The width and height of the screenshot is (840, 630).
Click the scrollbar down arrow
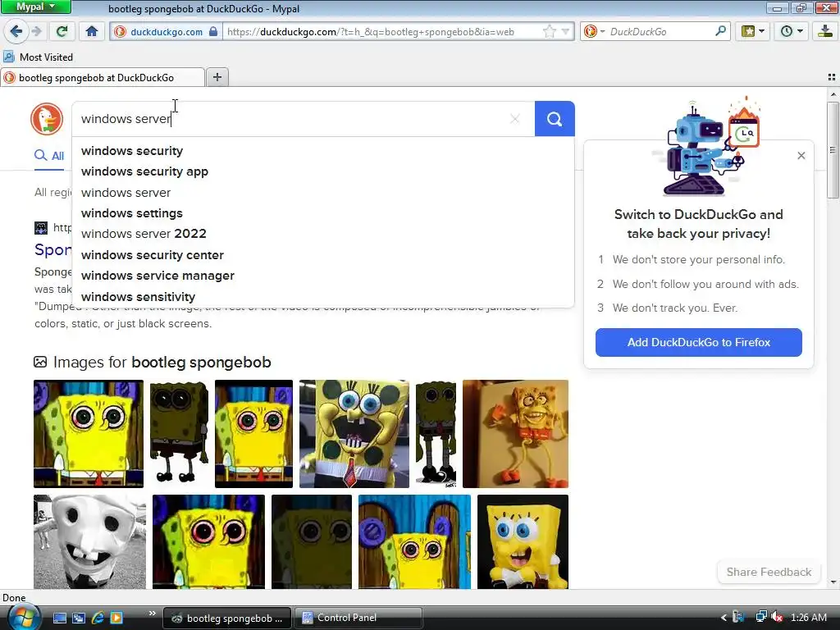[x=833, y=583]
